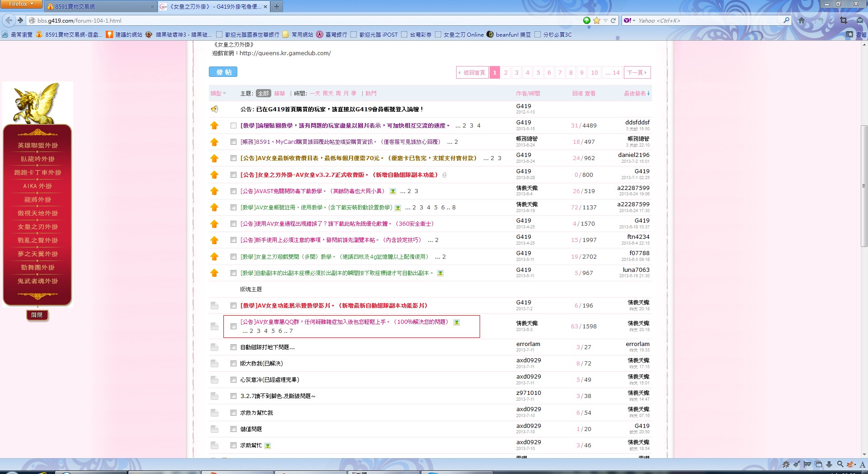Click the crop screenshot tool icon

844,20
